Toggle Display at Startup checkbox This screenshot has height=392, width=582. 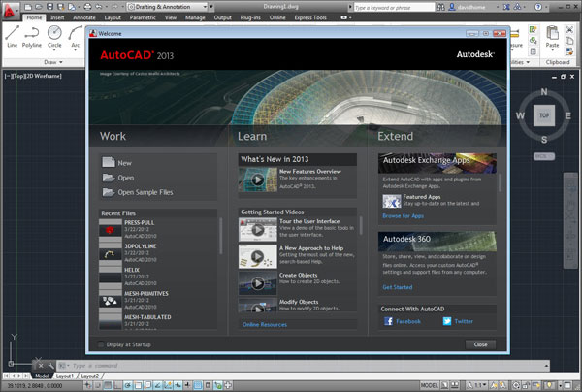(x=101, y=344)
